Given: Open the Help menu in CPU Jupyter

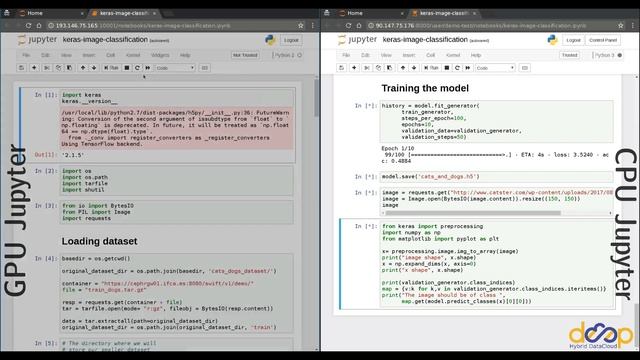Looking at the screenshot, I should pyautogui.click(x=476, y=55).
